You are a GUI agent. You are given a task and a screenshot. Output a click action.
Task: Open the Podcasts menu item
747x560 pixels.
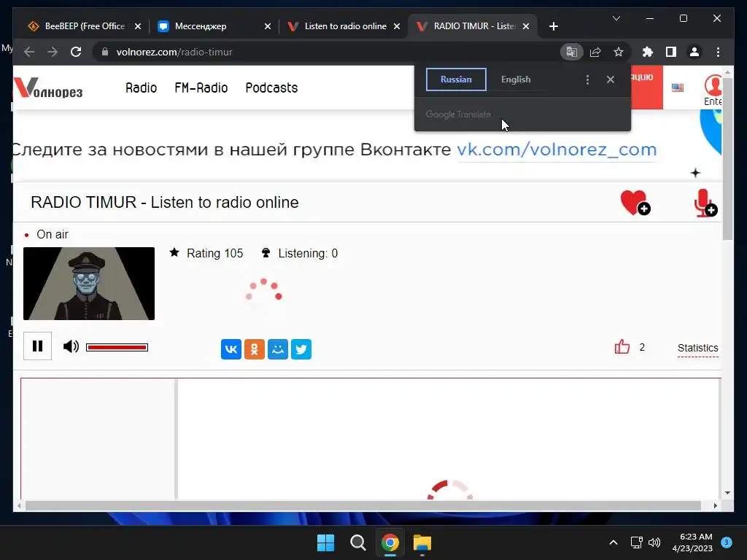[x=271, y=87]
